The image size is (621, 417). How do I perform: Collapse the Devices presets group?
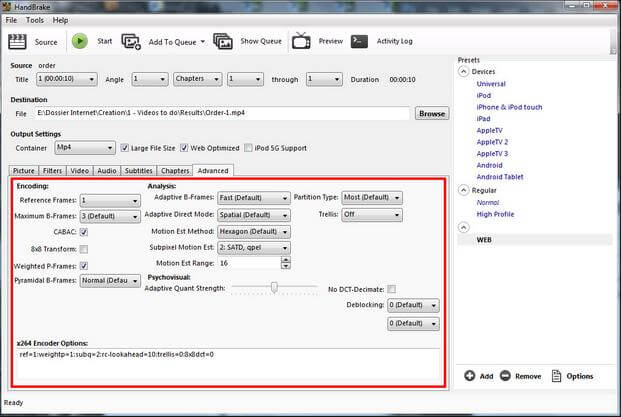[x=465, y=72]
